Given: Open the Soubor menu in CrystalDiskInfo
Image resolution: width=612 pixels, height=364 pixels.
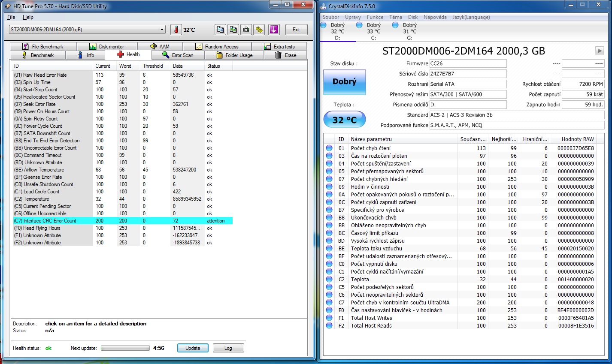Looking at the screenshot, I should point(331,17).
